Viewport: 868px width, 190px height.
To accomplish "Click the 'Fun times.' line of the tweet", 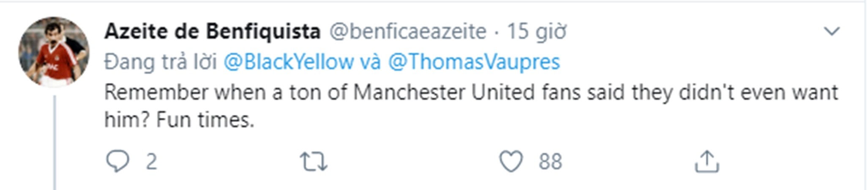I will (205, 120).
